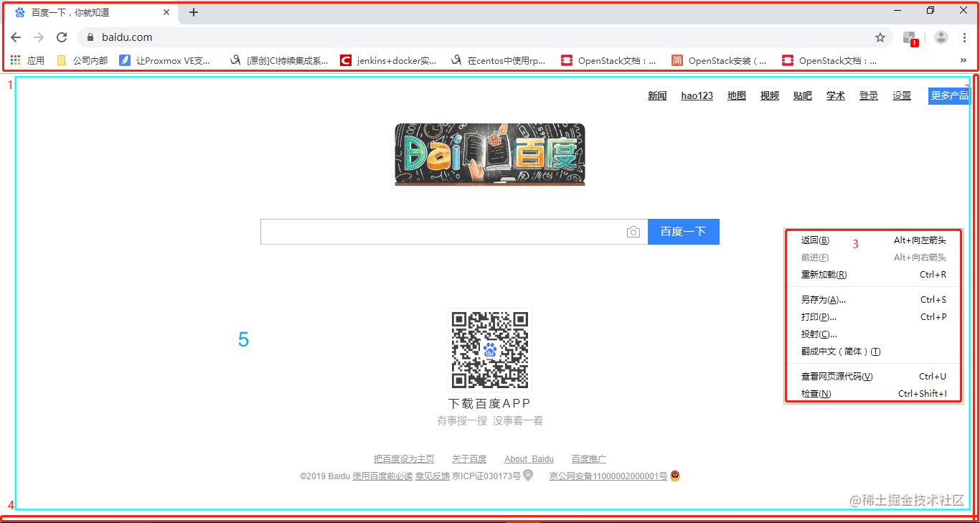The image size is (980, 523).
Task: Click the 下载百度APP text
Action: [x=490, y=404]
